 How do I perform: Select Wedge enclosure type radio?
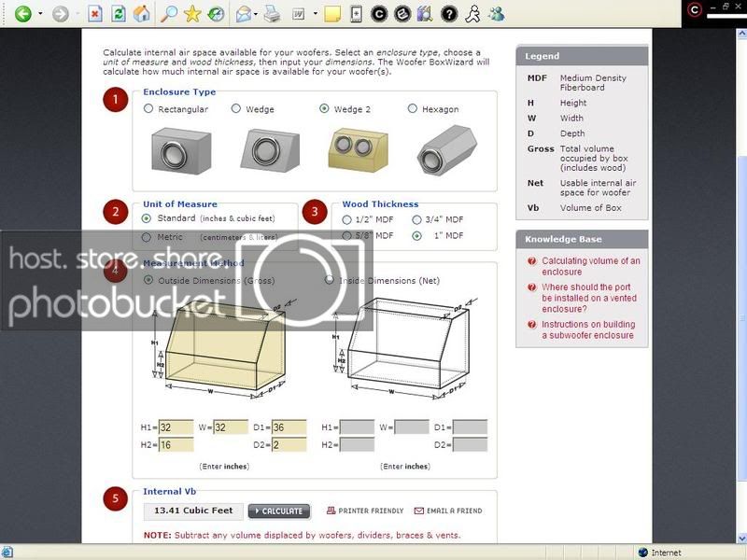(236, 108)
